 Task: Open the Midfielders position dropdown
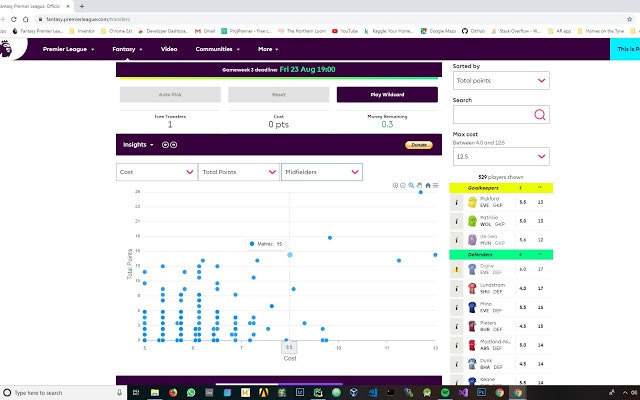(x=322, y=172)
